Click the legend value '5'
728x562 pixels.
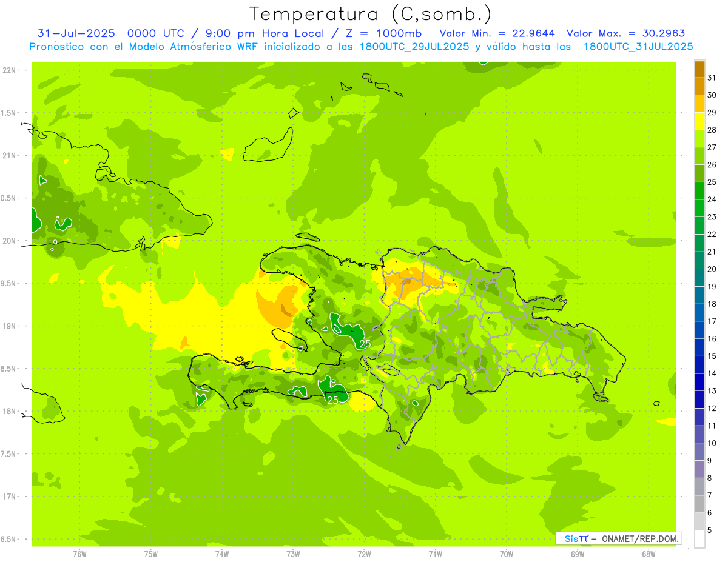pyautogui.click(x=710, y=530)
